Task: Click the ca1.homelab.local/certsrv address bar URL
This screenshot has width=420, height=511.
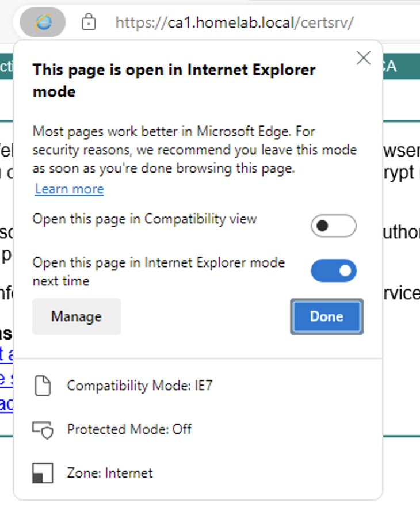Action: 235,22
